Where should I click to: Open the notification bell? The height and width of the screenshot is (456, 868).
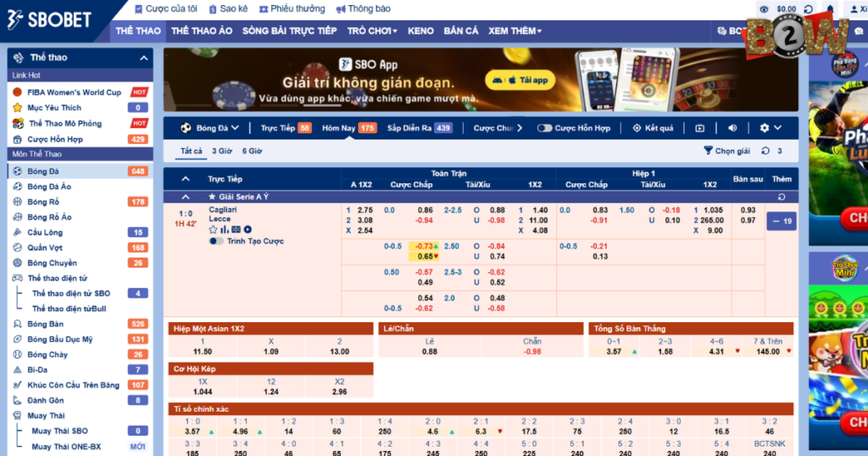830,8
